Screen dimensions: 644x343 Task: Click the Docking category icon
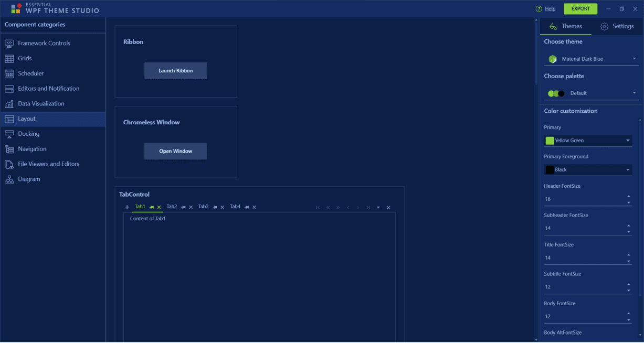tap(9, 134)
